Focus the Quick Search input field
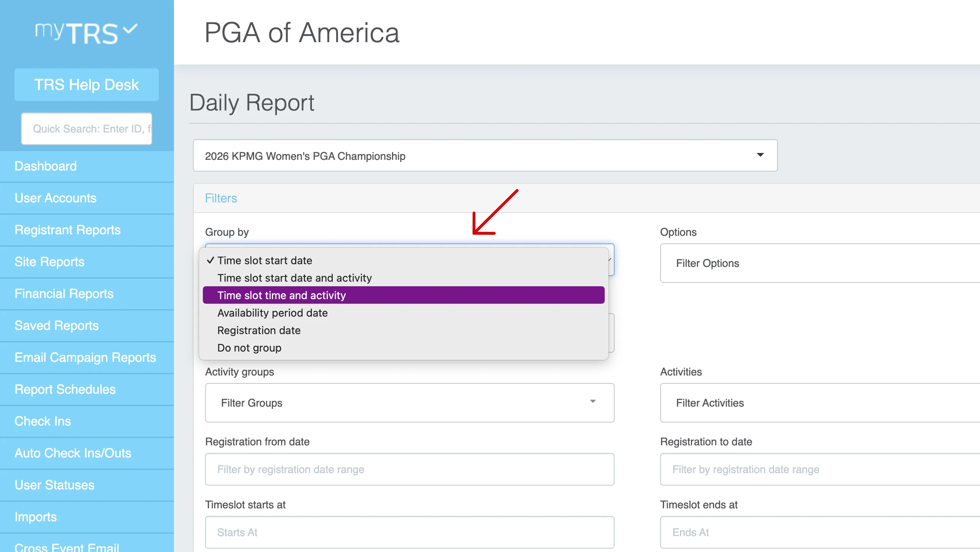980x552 pixels. coord(86,128)
